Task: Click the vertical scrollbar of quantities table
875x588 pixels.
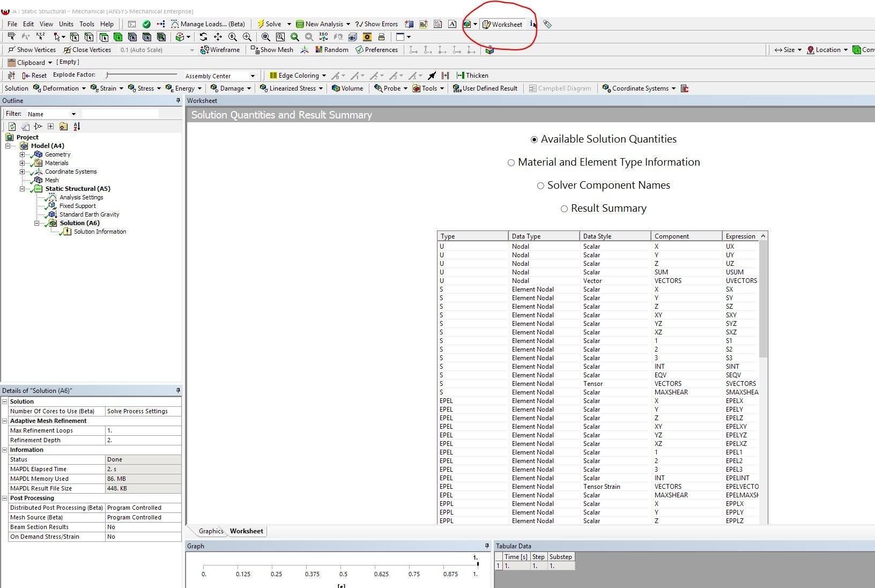Action: (763, 299)
